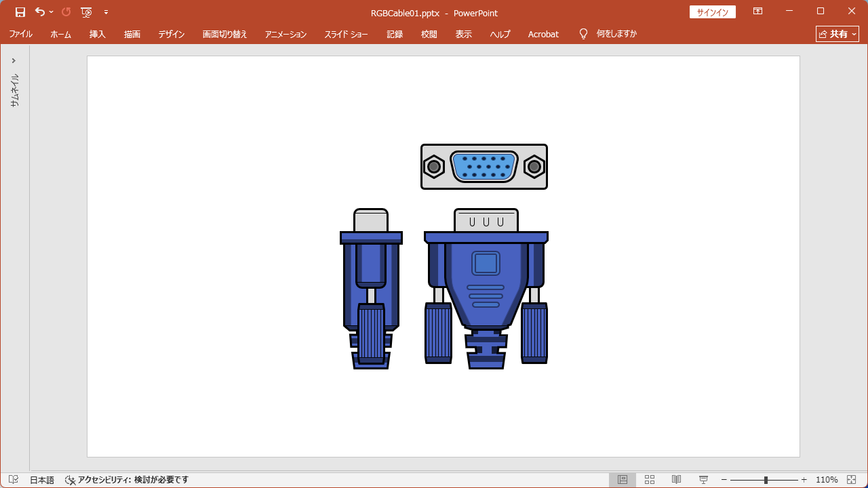Click the サインイン button
The height and width of the screenshot is (488, 868).
point(712,12)
